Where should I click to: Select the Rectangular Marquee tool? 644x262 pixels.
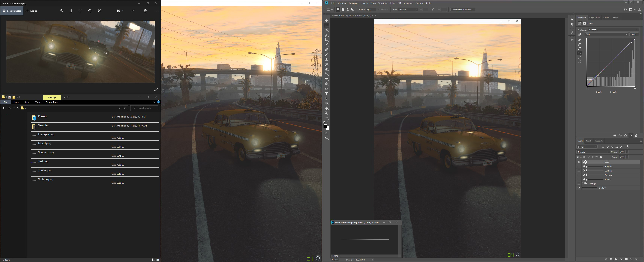pos(326,25)
